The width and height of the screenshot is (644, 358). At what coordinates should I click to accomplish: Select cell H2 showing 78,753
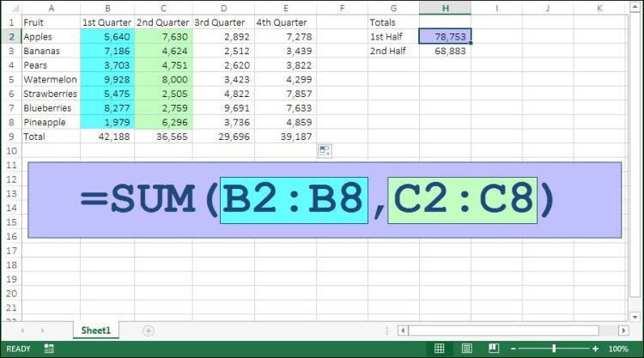point(445,37)
